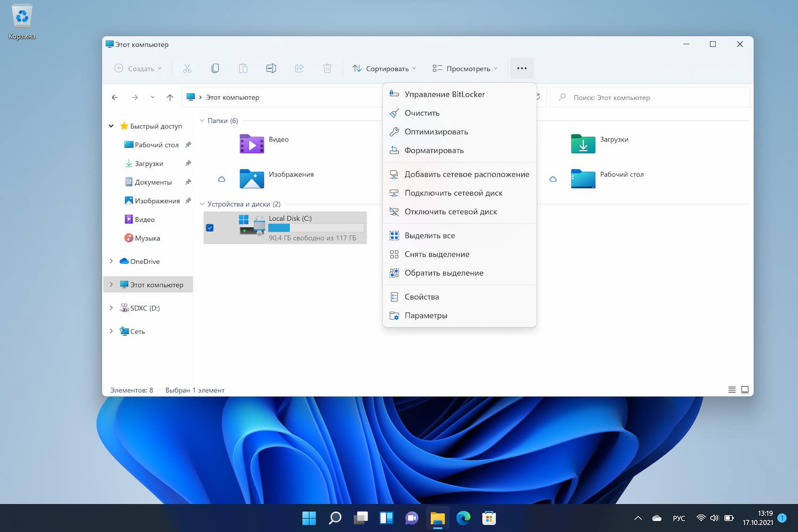This screenshot has height=532, width=798.
Task: Click the Cut scissors icon in toolbar
Action: click(x=187, y=68)
